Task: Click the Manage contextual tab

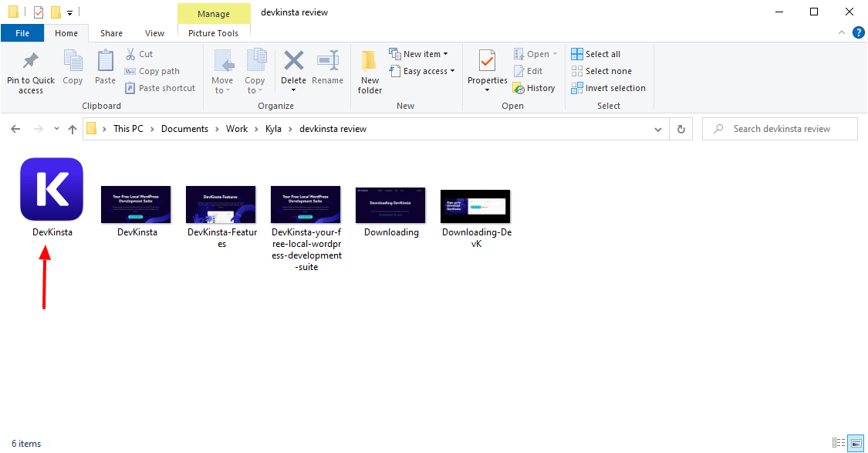Action: [214, 14]
